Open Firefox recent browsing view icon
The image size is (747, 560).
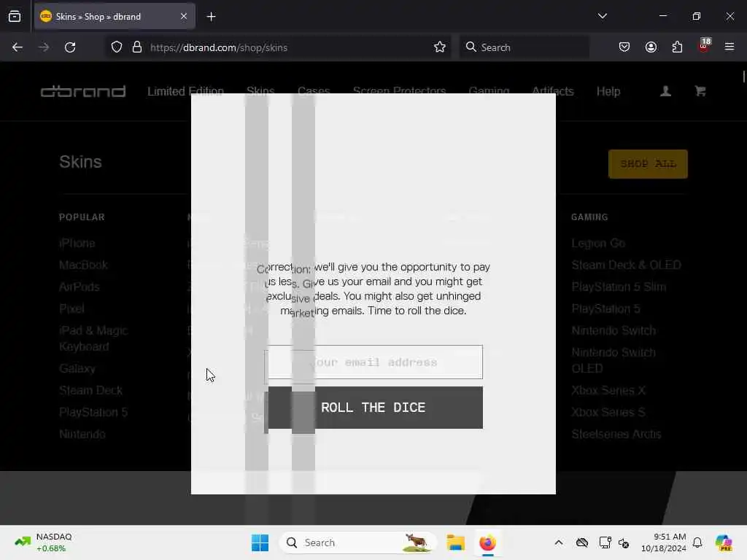[x=15, y=17]
